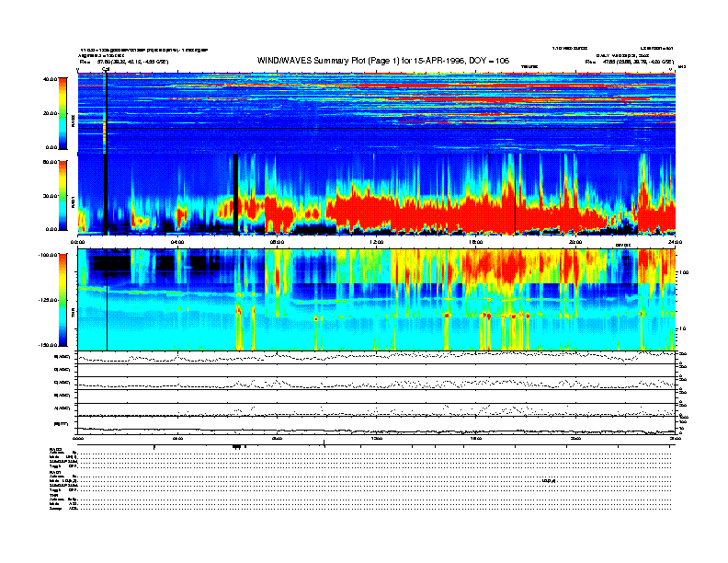Click the -100.00 label on TNR scale

pos(48,255)
